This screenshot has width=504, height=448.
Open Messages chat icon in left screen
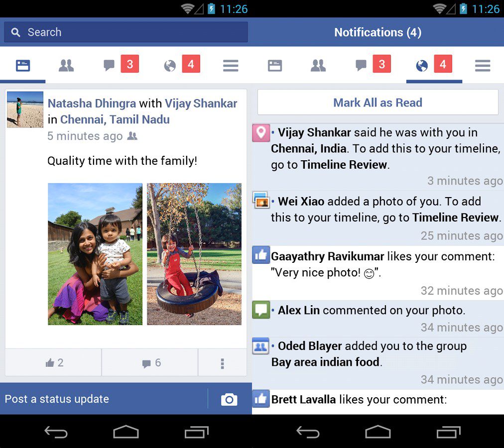pyautogui.click(x=109, y=66)
